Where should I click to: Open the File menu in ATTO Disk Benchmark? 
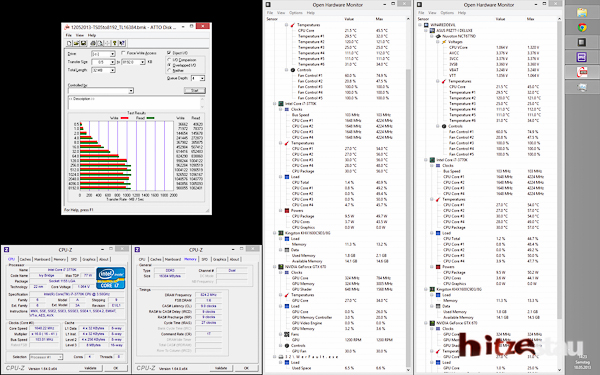pyautogui.click(x=68, y=35)
